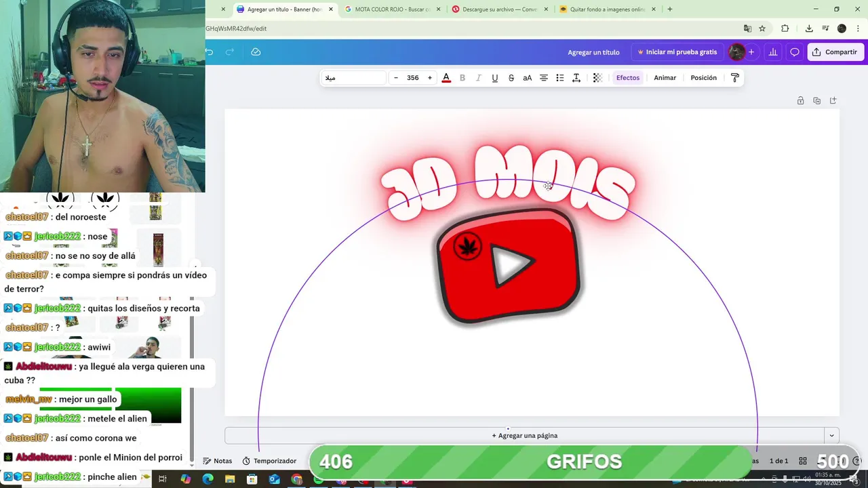Open the user avatar in the Canva header

(736, 52)
